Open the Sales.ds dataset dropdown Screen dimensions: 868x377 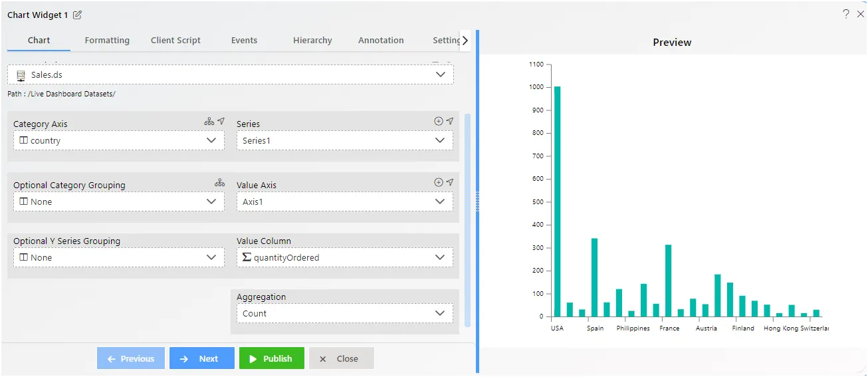pyautogui.click(x=231, y=74)
